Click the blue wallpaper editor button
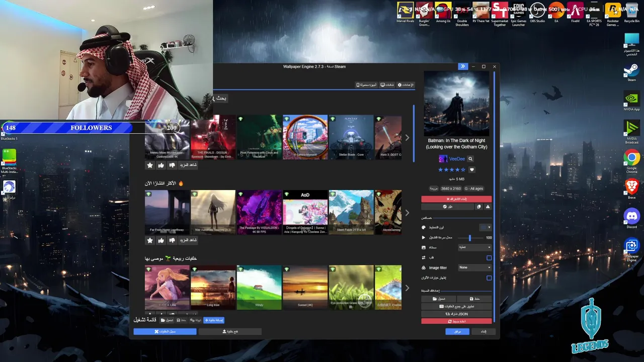Viewport: 644px width, 362px height. (x=165, y=331)
